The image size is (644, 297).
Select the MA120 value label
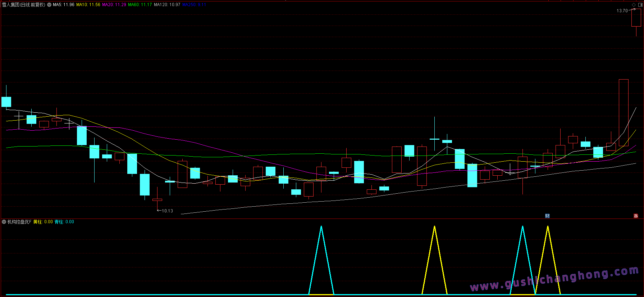167,5
